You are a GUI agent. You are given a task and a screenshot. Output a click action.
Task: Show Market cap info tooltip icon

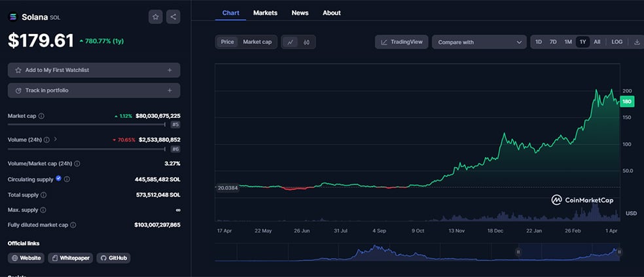(41, 117)
